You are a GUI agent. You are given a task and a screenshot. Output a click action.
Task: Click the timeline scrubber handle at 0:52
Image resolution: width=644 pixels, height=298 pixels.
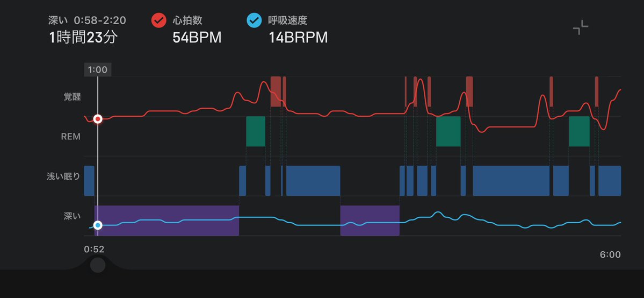[x=98, y=265]
